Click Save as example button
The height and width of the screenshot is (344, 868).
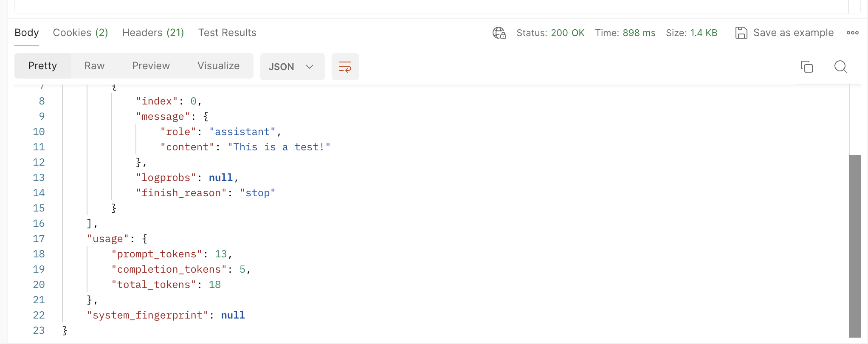coord(784,33)
